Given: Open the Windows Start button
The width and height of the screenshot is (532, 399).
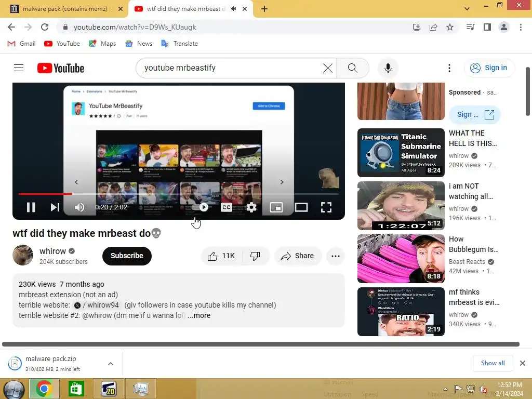Looking at the screenshot, I should pyautogui.click(x=14, y=389).
